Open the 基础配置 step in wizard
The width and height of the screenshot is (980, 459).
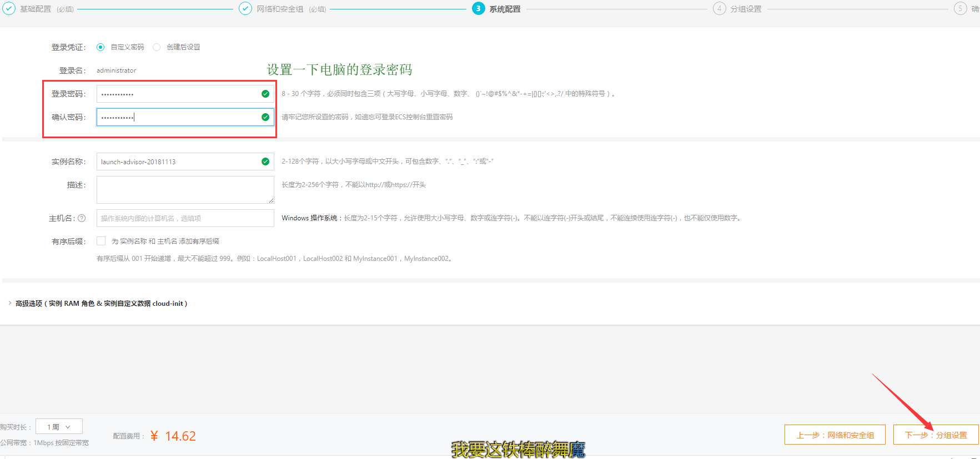(x=36, y=9)
